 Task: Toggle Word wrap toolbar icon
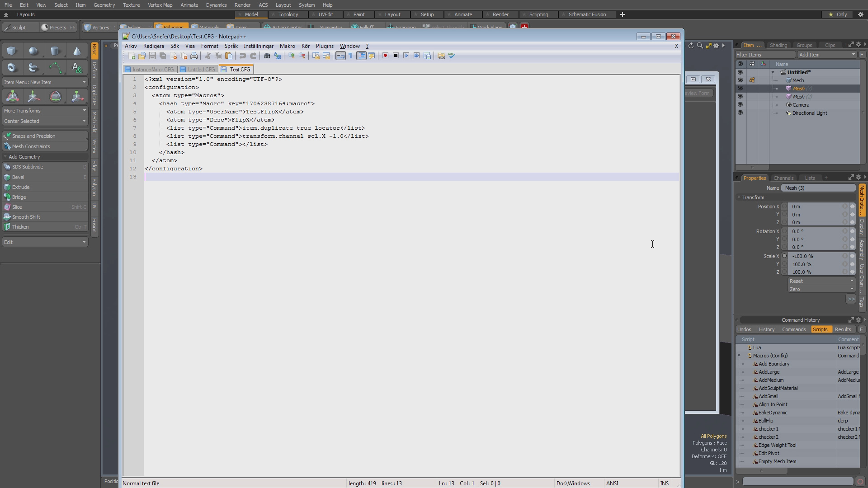pyautogui.click(x=340, y=56)
